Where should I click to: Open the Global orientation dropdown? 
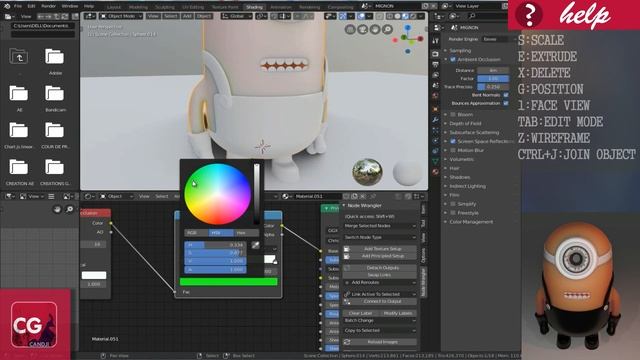tap(237, 16)
